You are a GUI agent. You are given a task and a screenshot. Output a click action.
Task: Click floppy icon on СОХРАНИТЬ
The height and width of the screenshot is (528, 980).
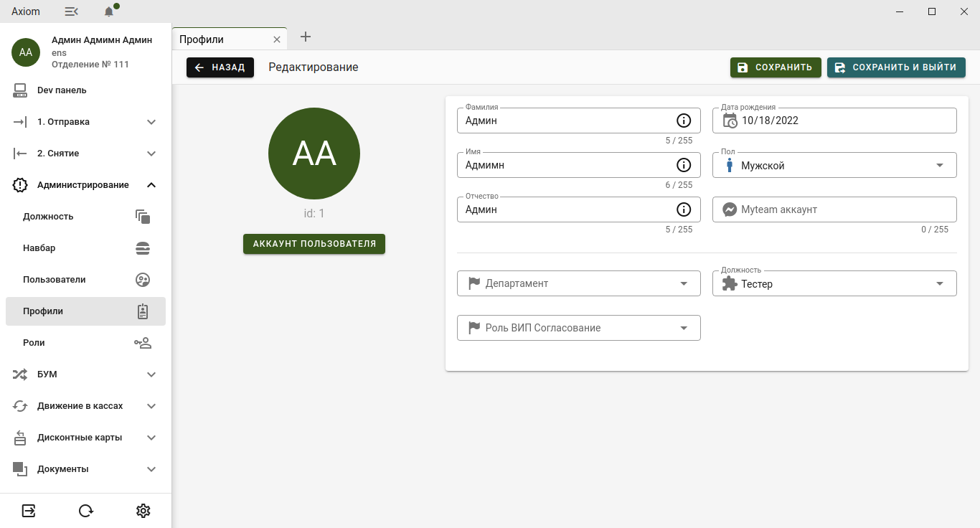pos(743,67)
